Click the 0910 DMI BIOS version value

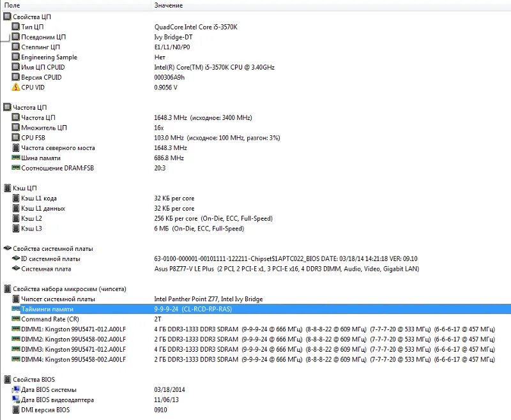160,410
